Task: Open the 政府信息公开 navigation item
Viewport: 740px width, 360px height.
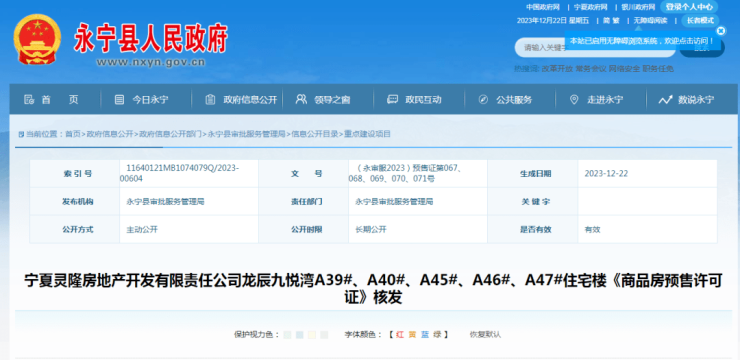Action: (x=250, y=100)
